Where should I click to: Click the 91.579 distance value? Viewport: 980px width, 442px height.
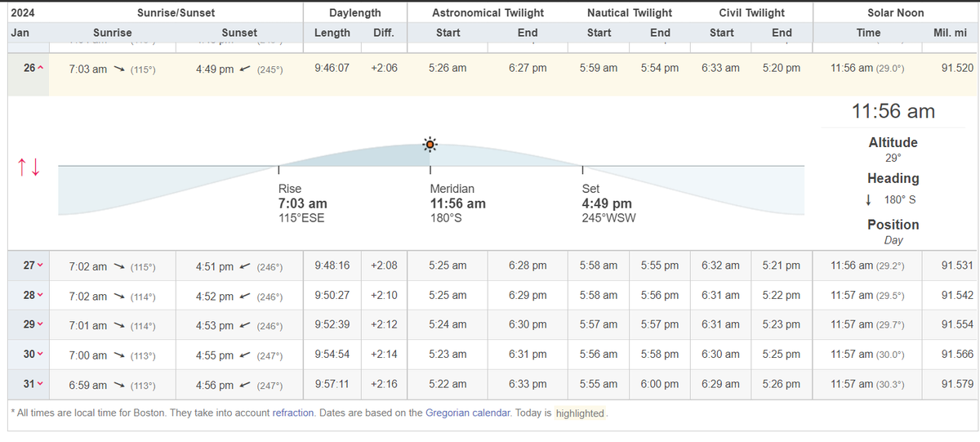coord(957,383)
